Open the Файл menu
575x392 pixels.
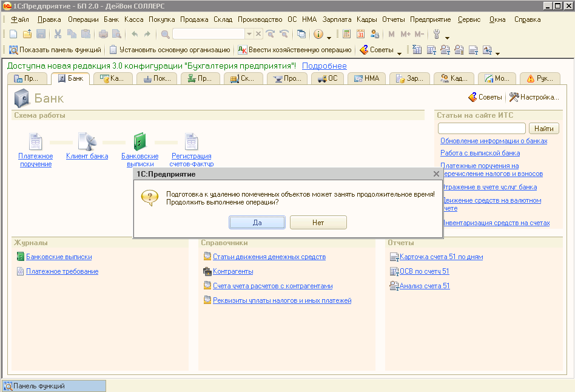(20, 19)
